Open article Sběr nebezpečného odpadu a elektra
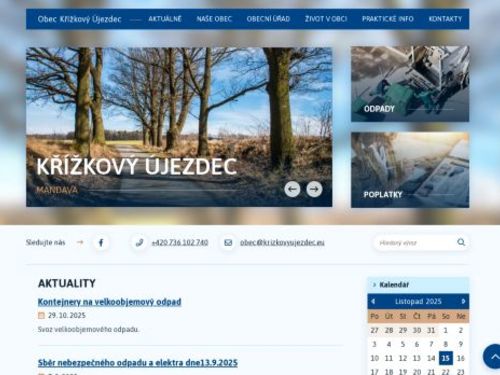This screenshot has height=375, width=500. 138,362
